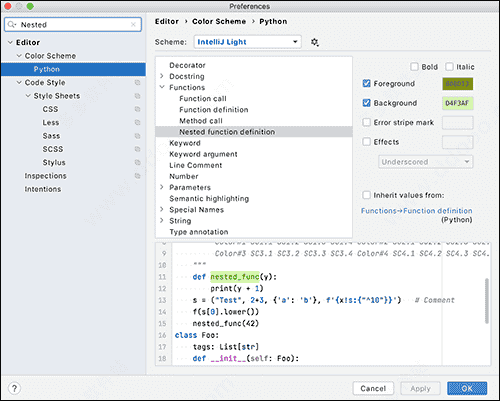
Task: Select the Line Comment attribute
Action: point(196,165)
